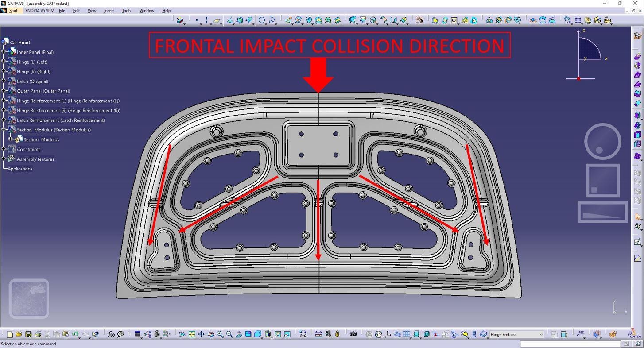Open the Tools menu

(x=126, y=11)
